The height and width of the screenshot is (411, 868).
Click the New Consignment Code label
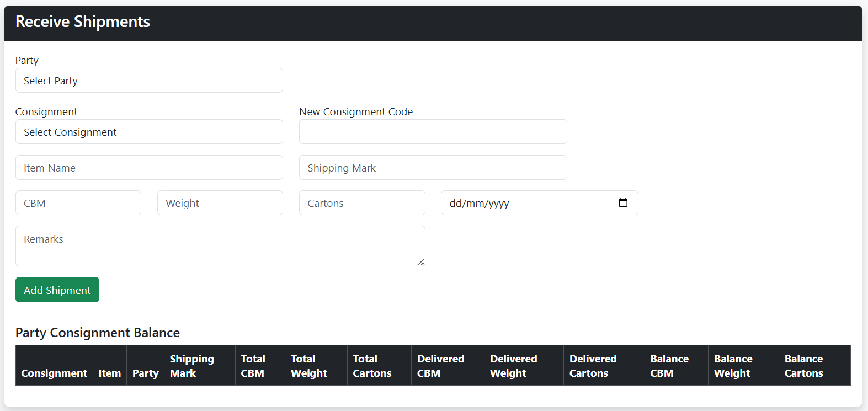(356, 111)
